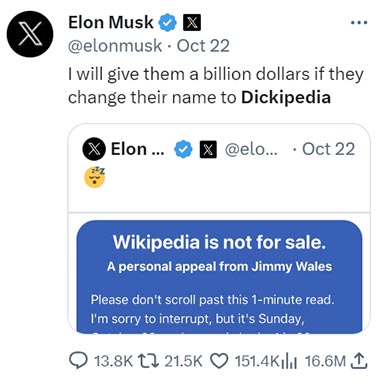Click the X affiliation badge next to name
Screen dimensions: 384x383
[x=192, y=23]
